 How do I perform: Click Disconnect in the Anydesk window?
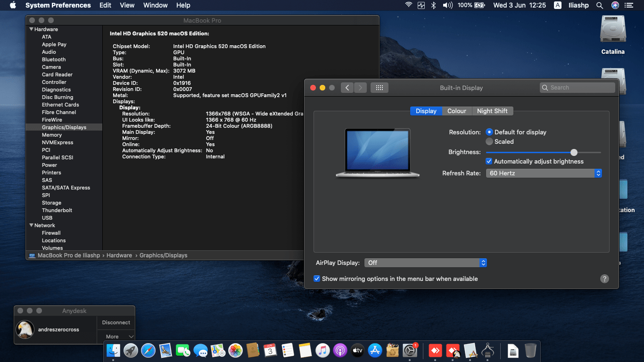tap(116, 323)
